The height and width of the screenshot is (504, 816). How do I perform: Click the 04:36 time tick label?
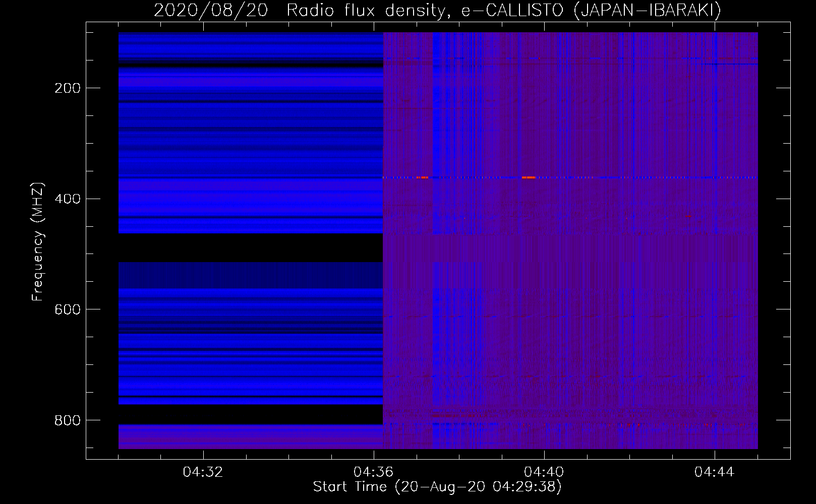(x=373, y=472)
